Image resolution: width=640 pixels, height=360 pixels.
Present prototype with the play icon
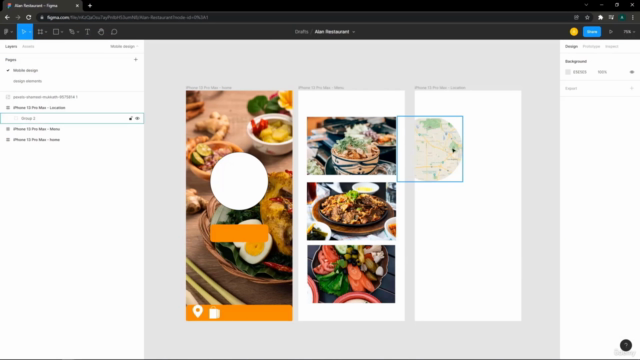point(611,31)
